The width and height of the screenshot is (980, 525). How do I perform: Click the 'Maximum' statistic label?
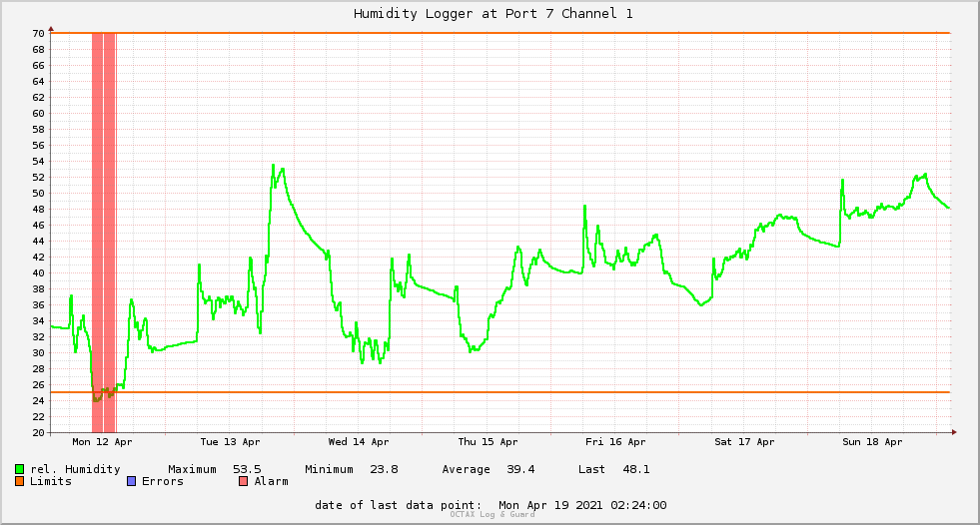pyautogui.click(x=192, y=469)
